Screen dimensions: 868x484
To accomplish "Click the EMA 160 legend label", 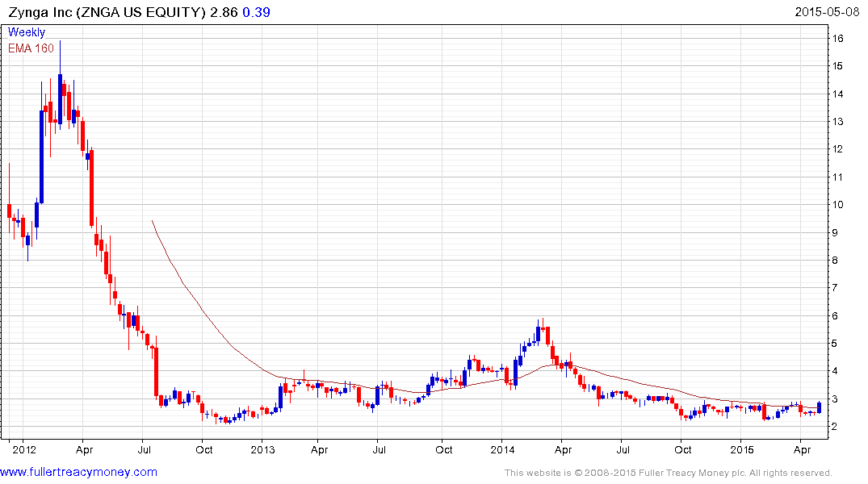I will click(x=31, y=48).
